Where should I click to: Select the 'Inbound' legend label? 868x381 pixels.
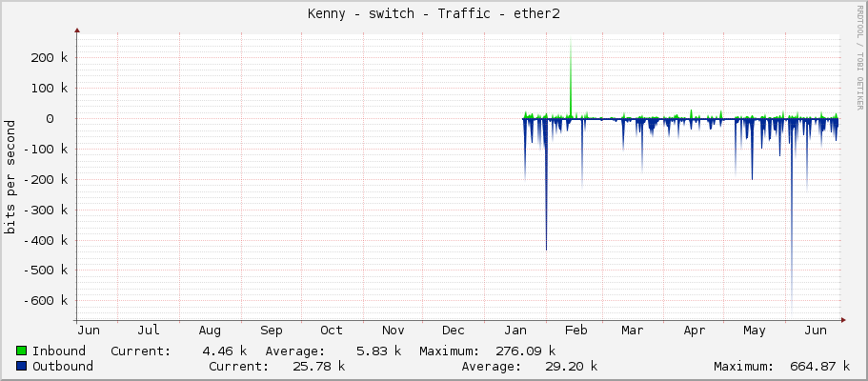(59, 351)
